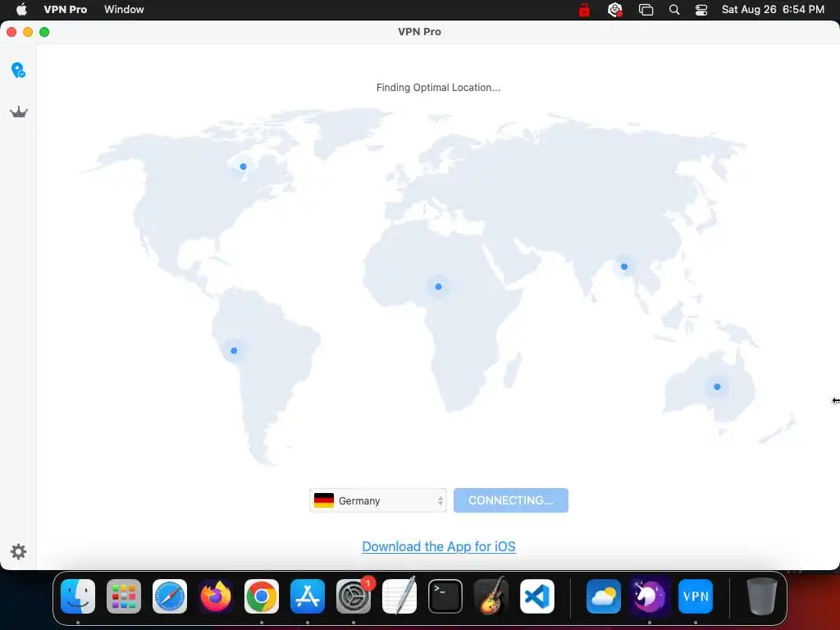Open System Preferences from the dock
Image resolution: width=840 pixels, height=630 pixels.
click(354, 596)
